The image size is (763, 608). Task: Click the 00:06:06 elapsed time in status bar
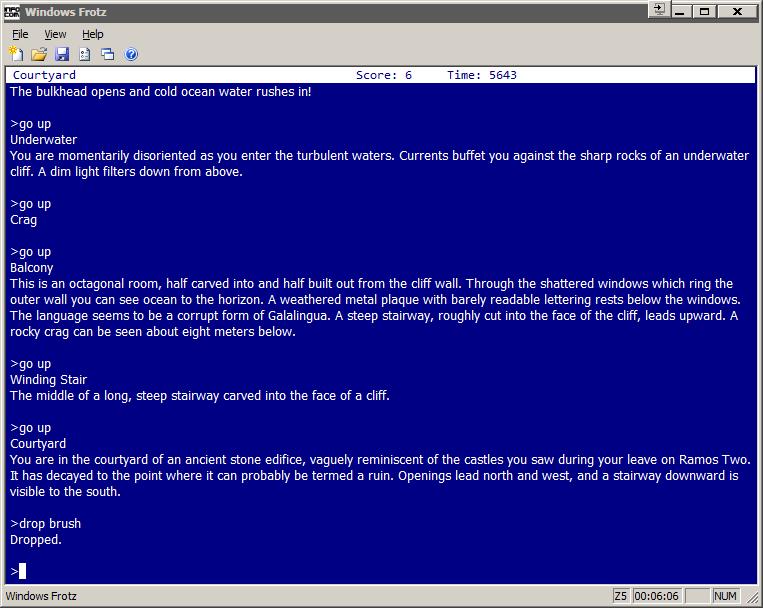click(x=656, y=596)
